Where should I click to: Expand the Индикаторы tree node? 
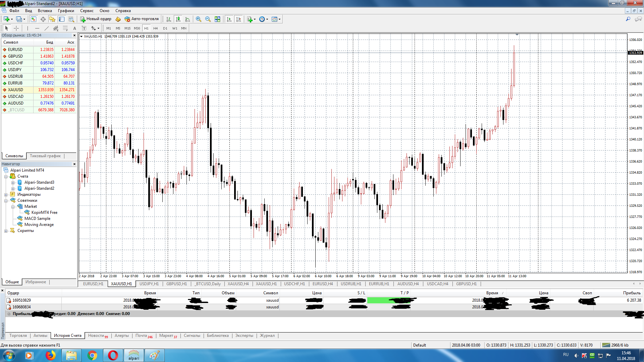[6, 195]
